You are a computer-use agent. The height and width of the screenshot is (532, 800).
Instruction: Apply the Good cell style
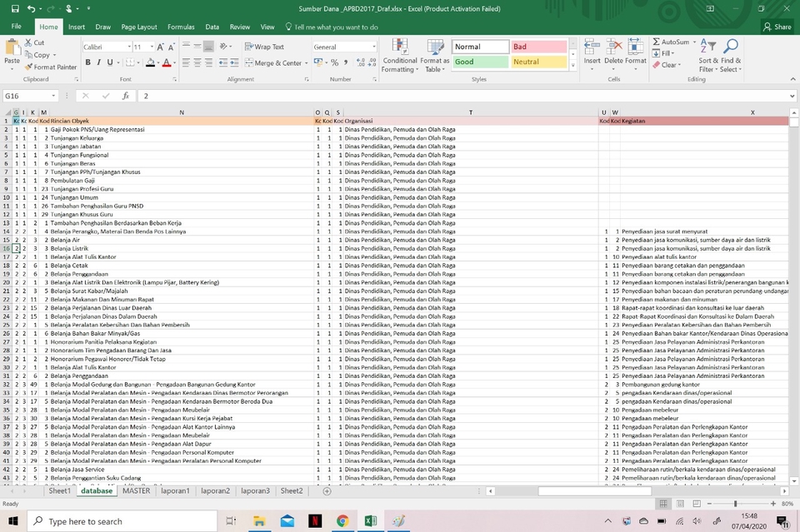(480, 62)
